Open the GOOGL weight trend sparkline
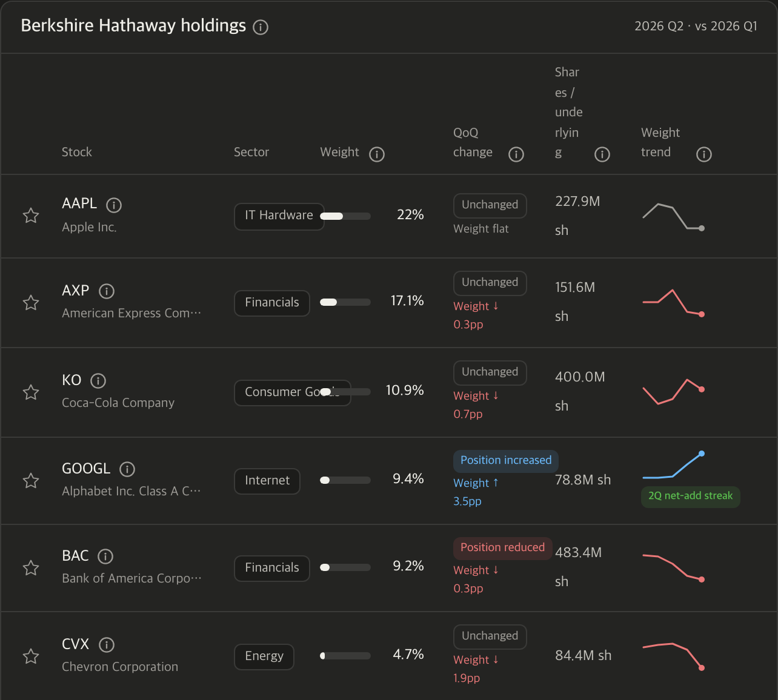778x700 pixels. (x=673, y=466)
